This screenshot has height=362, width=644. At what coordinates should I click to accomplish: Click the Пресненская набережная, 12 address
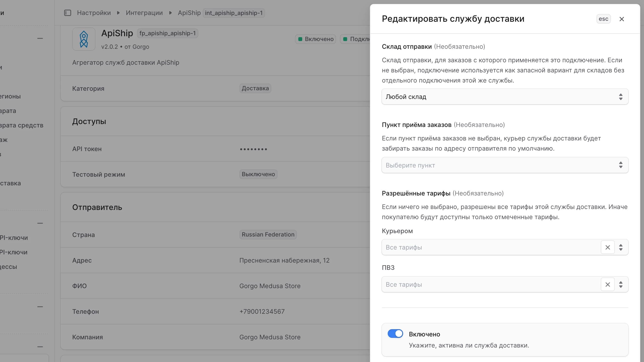click(x=285, y=260)
